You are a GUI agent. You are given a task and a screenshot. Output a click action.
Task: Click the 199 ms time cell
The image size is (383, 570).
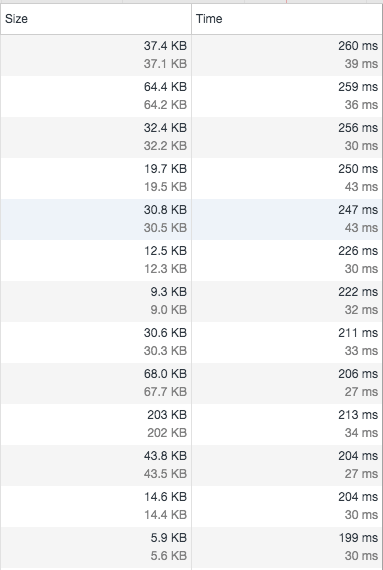(287, 547)
